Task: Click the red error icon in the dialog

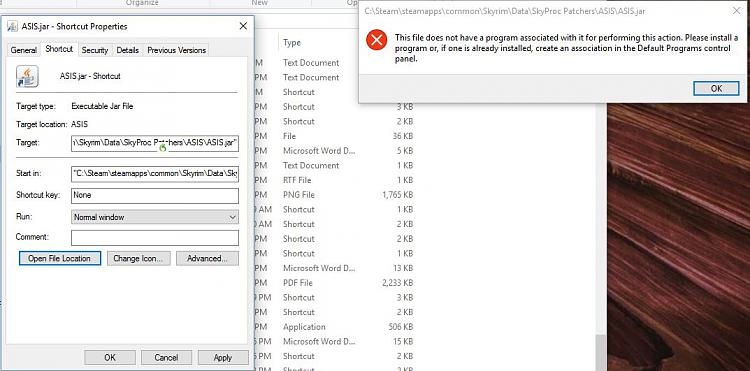Action: tap(376, 40)
